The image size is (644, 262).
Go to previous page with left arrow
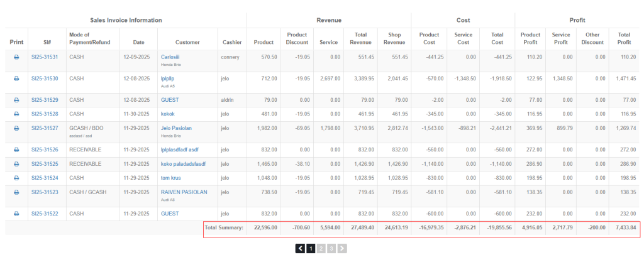(x=300, y=249)
